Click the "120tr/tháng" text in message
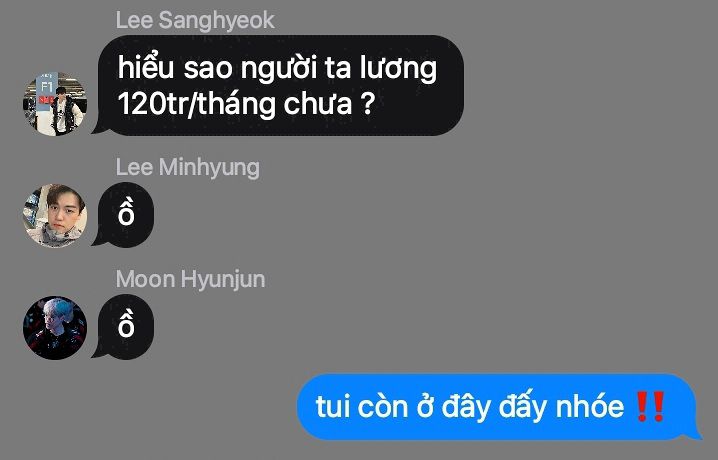 [x=197, y=104]
